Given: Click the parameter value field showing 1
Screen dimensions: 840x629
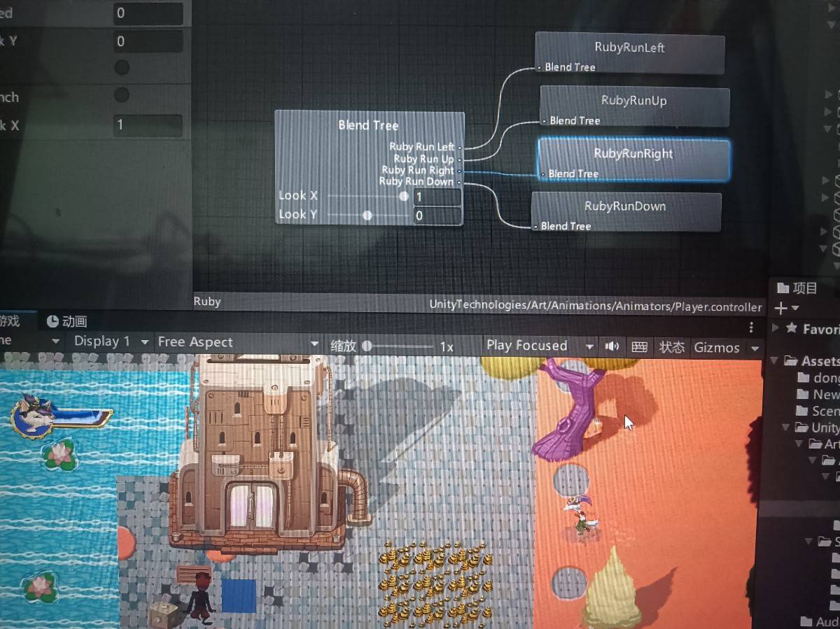Looking at the screenshot, I should (x=148, y=125).
